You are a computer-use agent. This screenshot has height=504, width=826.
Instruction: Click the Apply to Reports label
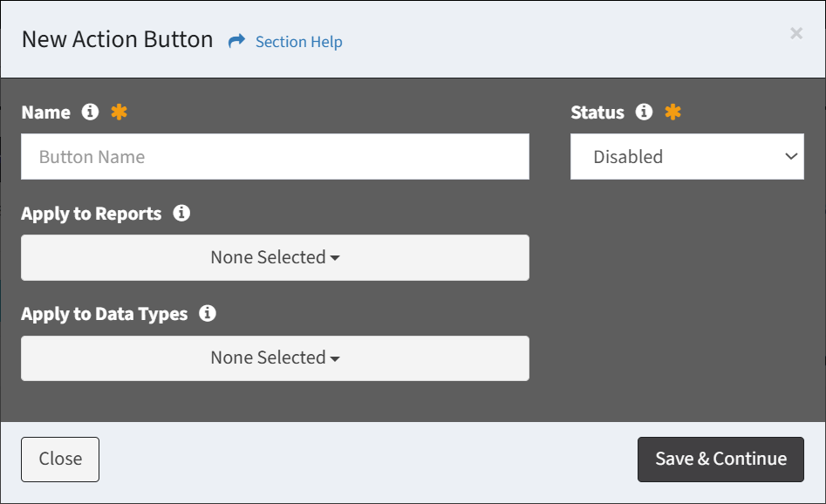pyautogui.click(x=91, y=214)
